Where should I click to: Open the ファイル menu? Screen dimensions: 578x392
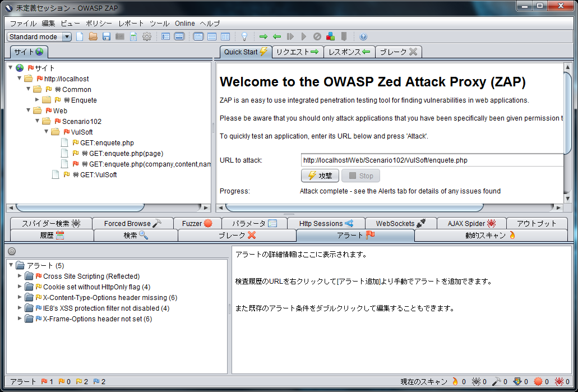point(23,23)
